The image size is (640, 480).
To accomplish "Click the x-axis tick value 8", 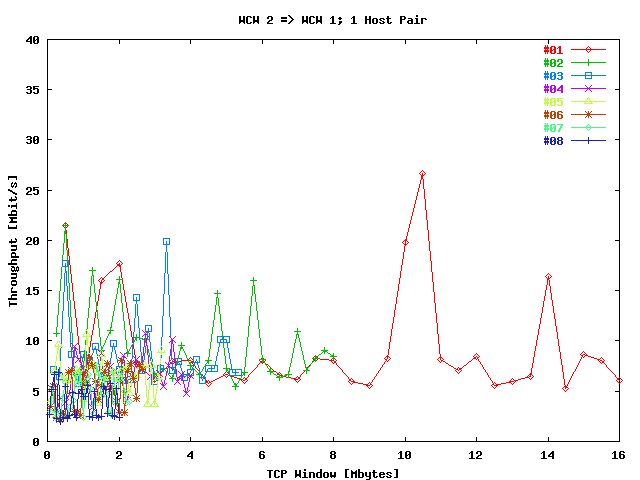I will coord(333,455).
